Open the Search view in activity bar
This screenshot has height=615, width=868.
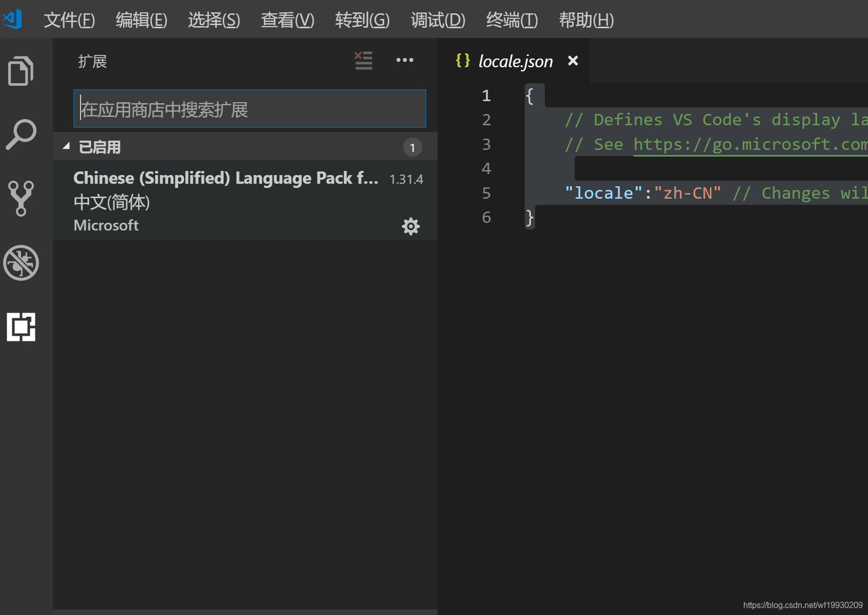pyautogui.click(x=21, y=134)
